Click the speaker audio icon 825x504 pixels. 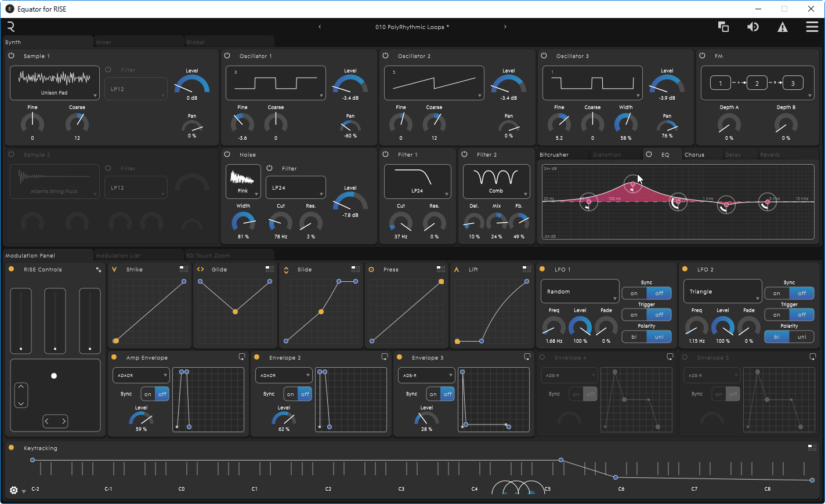coord(752,27)
